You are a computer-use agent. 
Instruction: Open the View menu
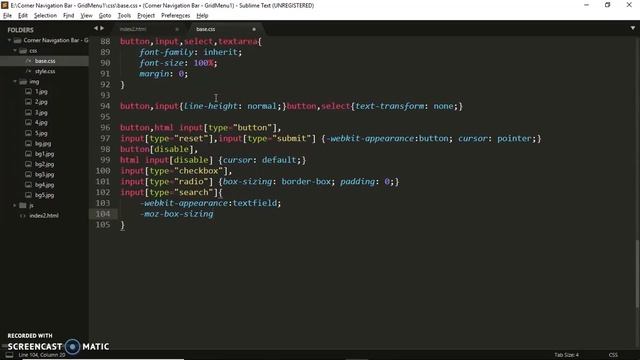[86, 16]
